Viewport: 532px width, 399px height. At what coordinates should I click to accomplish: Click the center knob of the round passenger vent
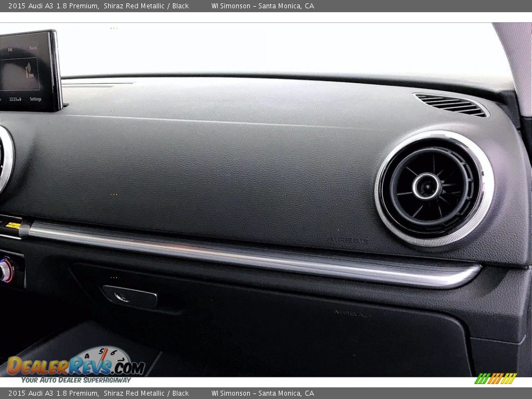point(427,186)
